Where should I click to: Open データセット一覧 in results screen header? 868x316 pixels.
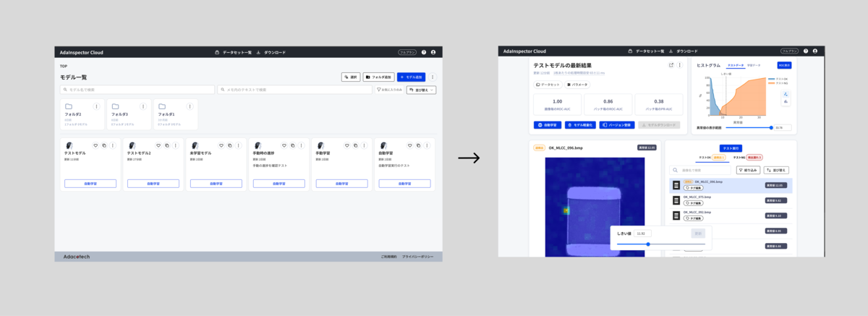647,51
